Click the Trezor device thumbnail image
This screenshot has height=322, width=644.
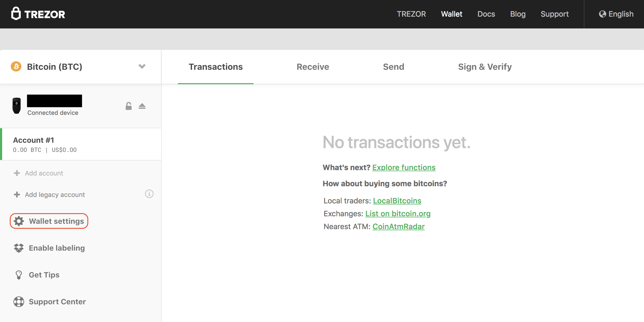[17, 106]
